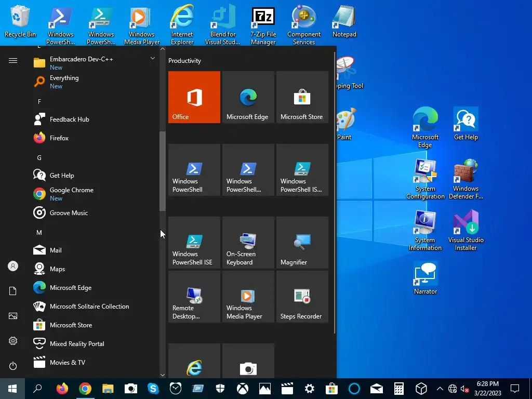Screen dimensions: 532x399
Task: Select the Blend for Visual Studio shortcut
Action: tap(222, 25)
